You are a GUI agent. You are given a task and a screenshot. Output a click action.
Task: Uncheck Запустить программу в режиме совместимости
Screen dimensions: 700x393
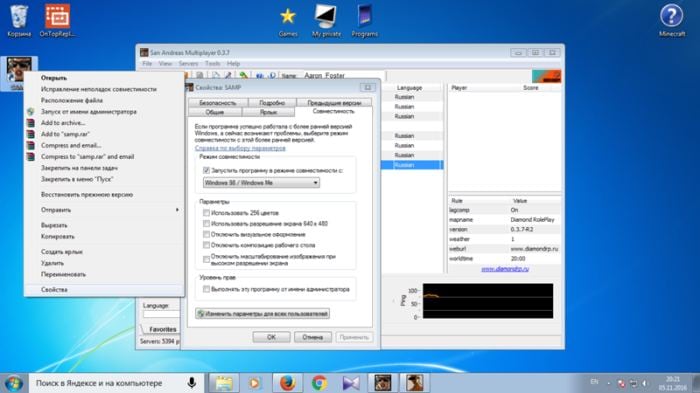click(x=206, y=170)
